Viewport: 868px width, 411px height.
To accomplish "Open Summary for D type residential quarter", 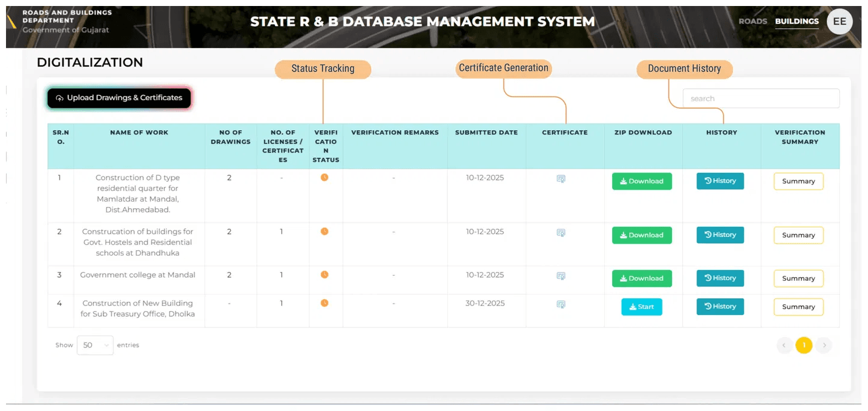I will tap(798, 181).
